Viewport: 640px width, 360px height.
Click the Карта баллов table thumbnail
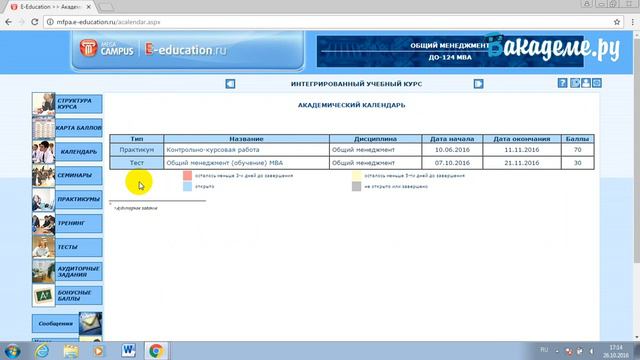[x=44, y=128]
